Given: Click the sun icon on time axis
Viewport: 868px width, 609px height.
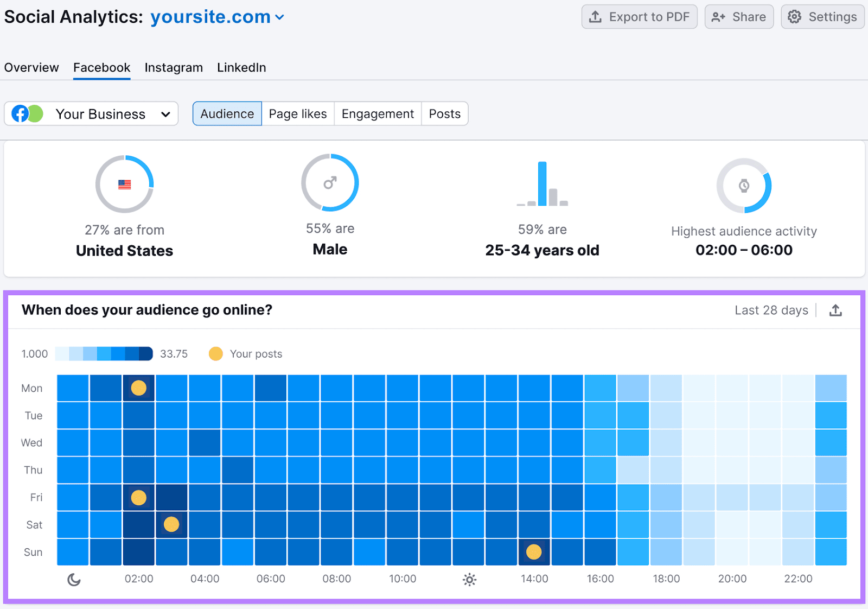Looking at the screenshot, I should click(x=469, y=580).
